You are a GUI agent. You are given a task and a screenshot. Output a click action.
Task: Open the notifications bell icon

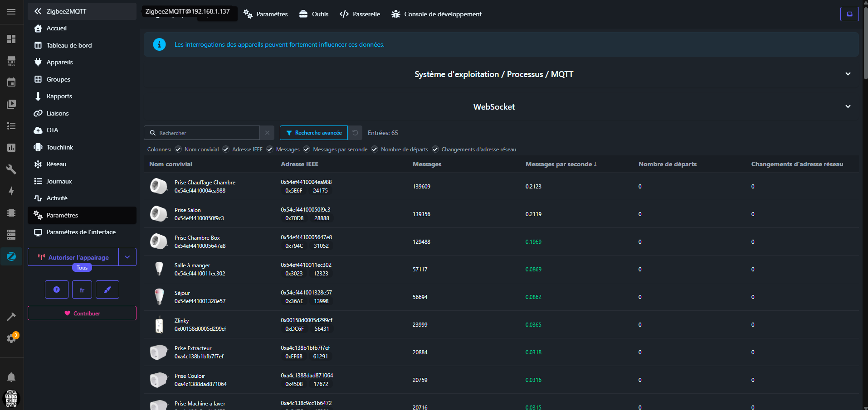[x=11, y=377]
